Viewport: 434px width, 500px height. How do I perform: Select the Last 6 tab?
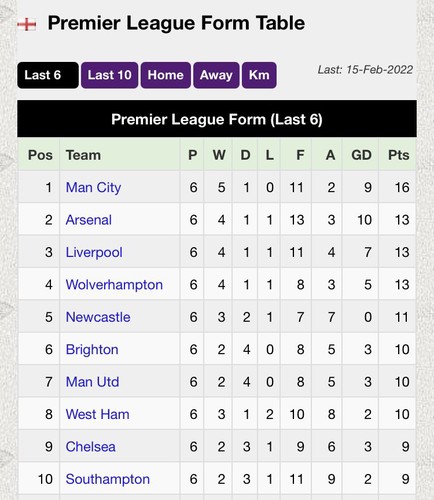point(48,75)
